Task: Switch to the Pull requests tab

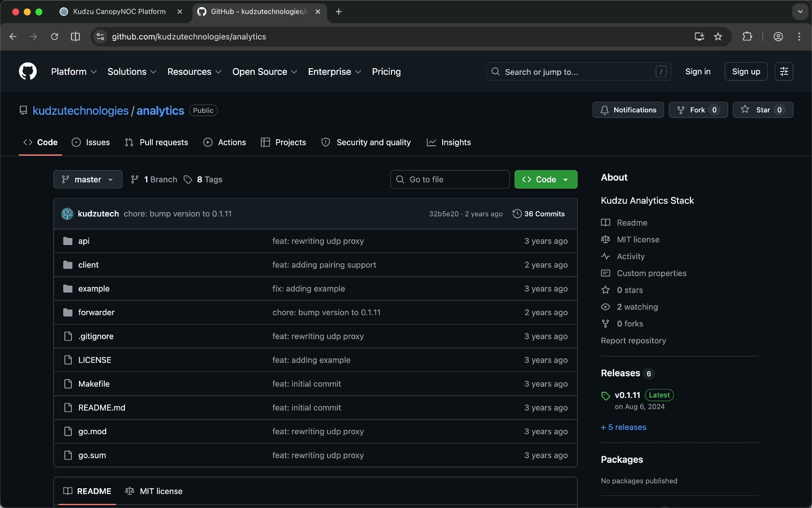Action: coord(156,142)
